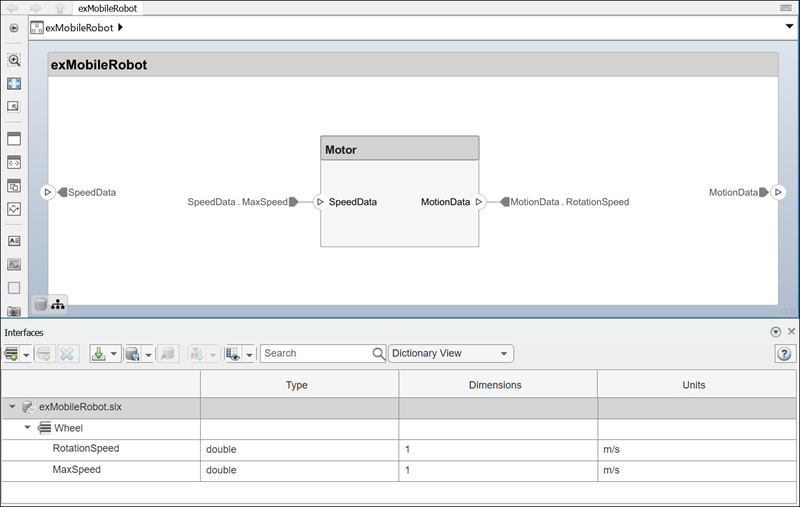The width and height of the screenshot is (800, 508).
Task: Click the Interfaces panel options circle icon
Action: click(x=776, y=332)
